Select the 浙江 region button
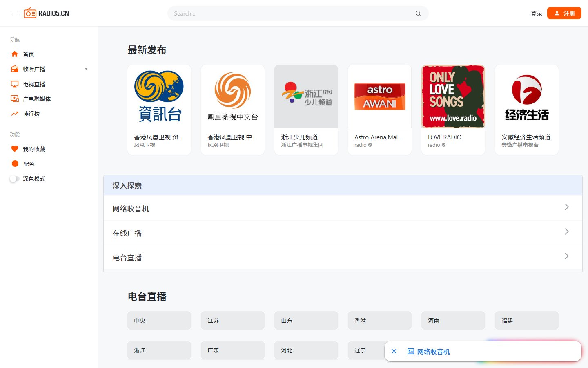The image size is (588, 368). [x=159, y=350]
